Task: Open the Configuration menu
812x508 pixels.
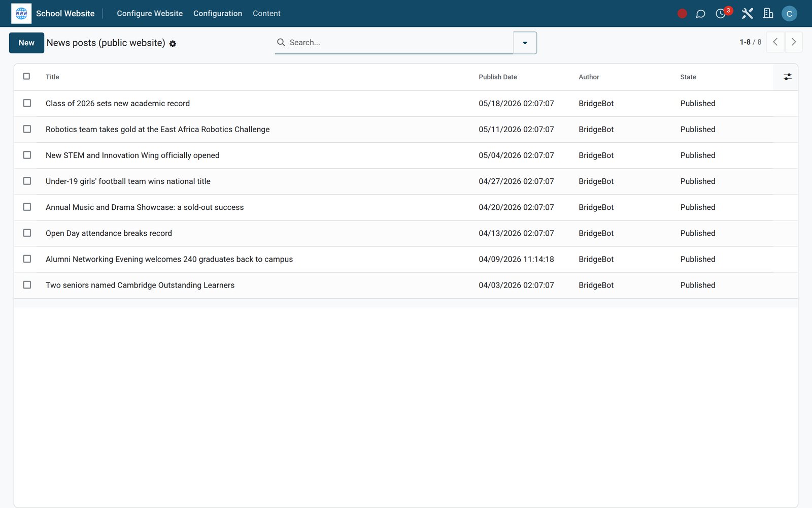Action: coord(218,14)
